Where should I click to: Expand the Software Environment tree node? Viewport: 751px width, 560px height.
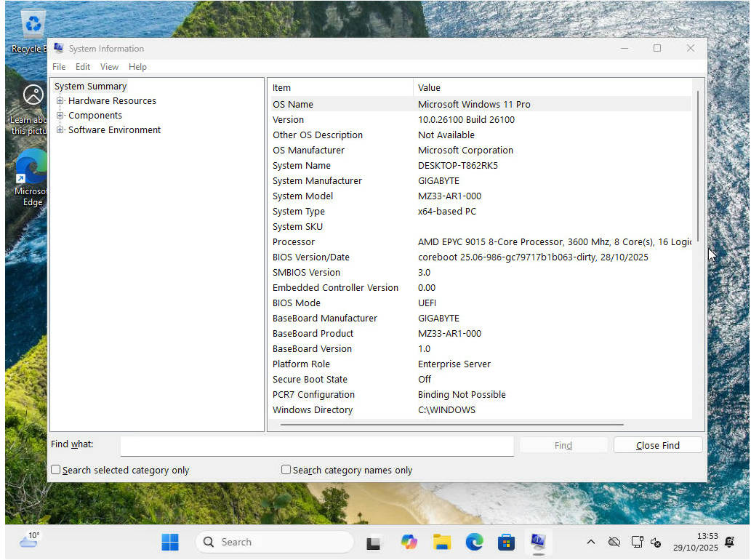61,129
